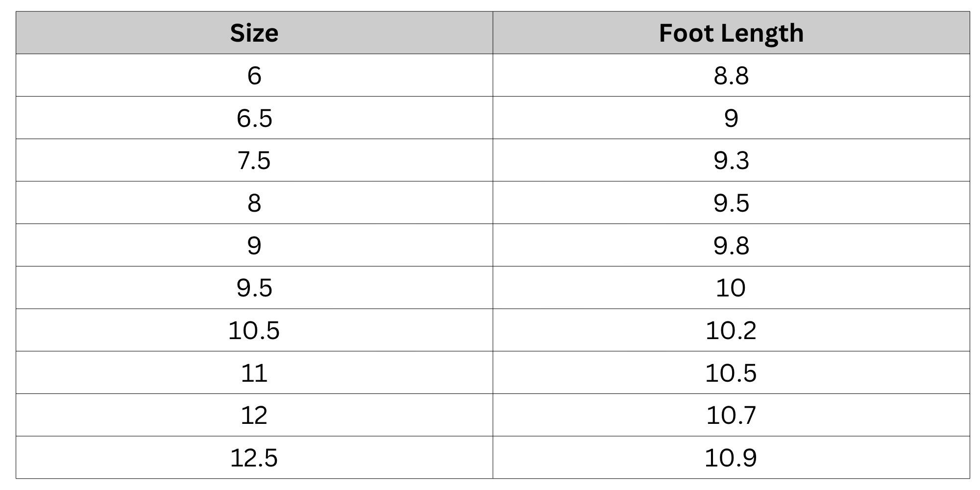Click the foot length 9 cell

[x=731, y=118]
